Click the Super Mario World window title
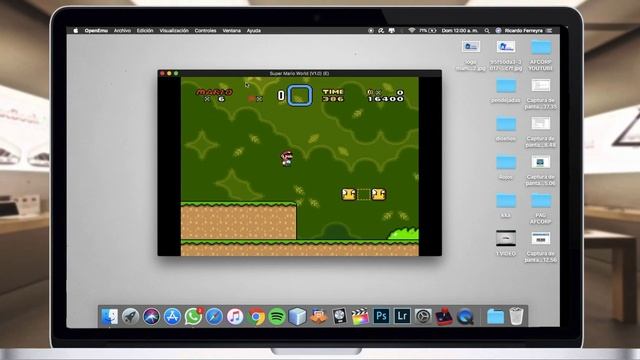This screenshot has width=640, height=360. (x=299, y=73)
